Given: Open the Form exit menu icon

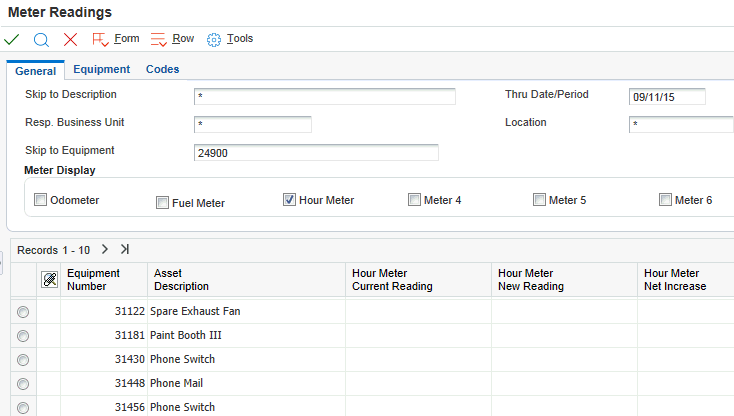Looking at the screenshot, I should click(x=100, y=40).
